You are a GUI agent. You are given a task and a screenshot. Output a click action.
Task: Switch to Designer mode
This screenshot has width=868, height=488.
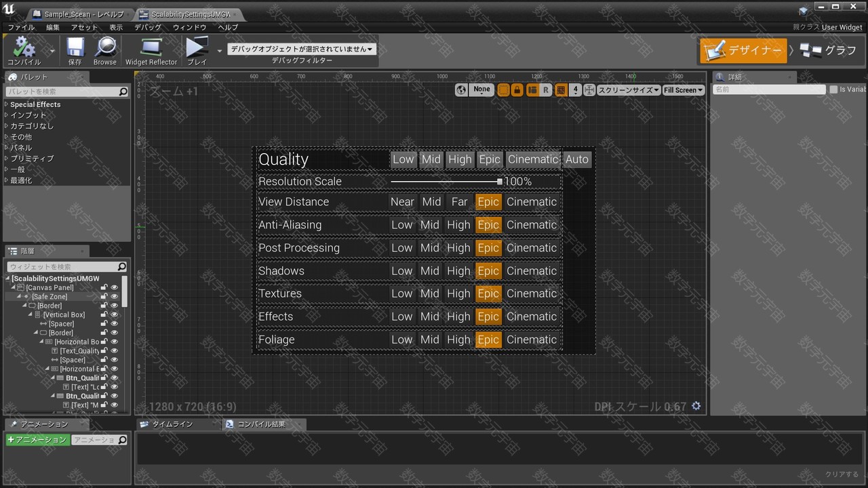pyautogui.click(x=744, y=50)
